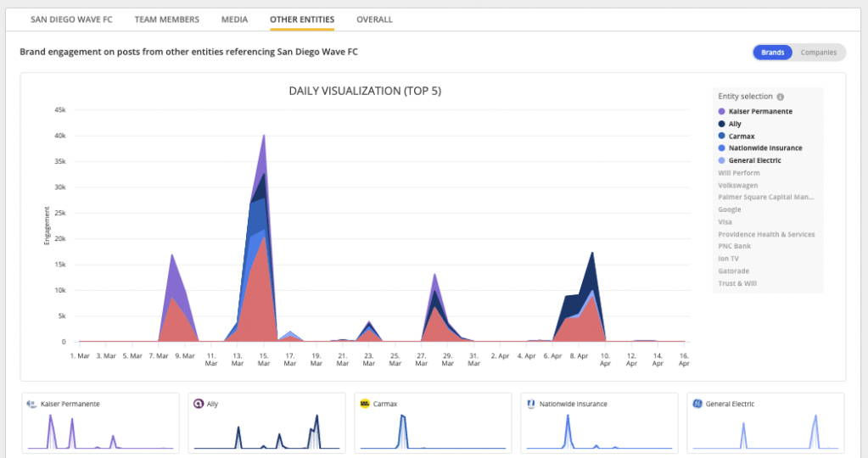The width and height of the screenshot is (868, 458).
Task: Click the General Electric legend color dot
Action: coord(721,160)
